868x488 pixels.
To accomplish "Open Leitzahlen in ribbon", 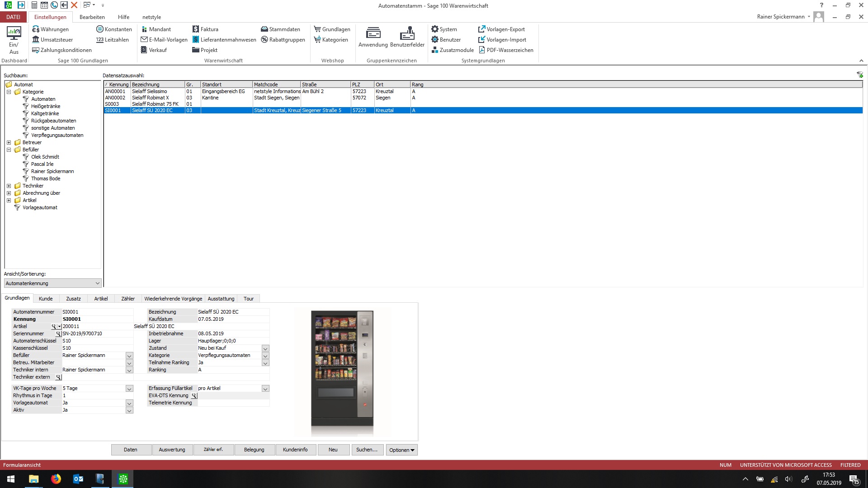I will 113,40.
